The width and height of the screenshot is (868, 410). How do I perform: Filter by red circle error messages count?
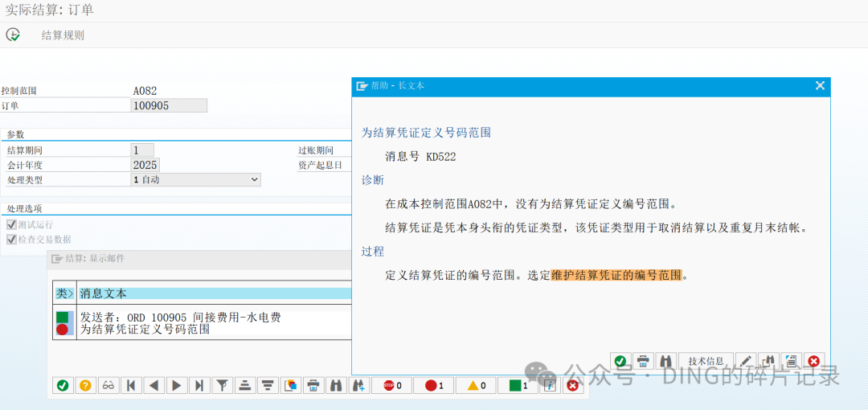pos(433,385)
